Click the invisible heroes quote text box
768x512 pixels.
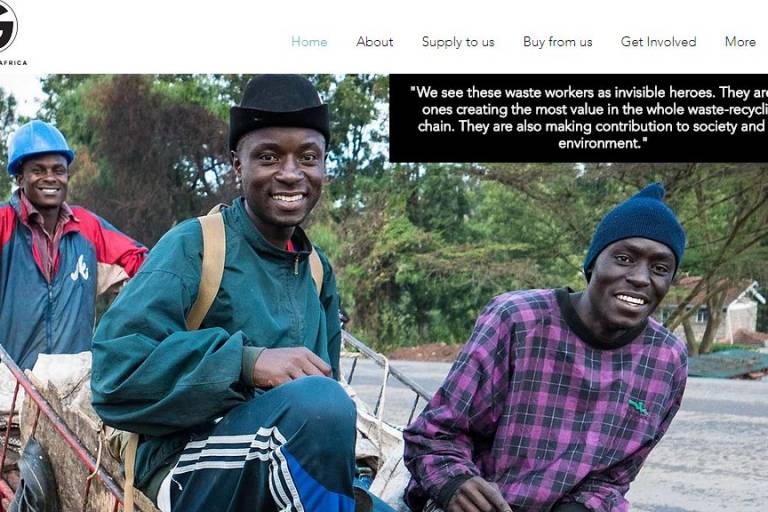578,118
